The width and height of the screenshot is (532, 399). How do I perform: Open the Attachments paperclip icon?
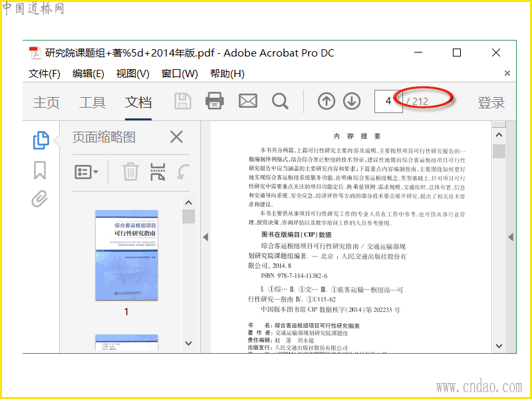(40, 199)
